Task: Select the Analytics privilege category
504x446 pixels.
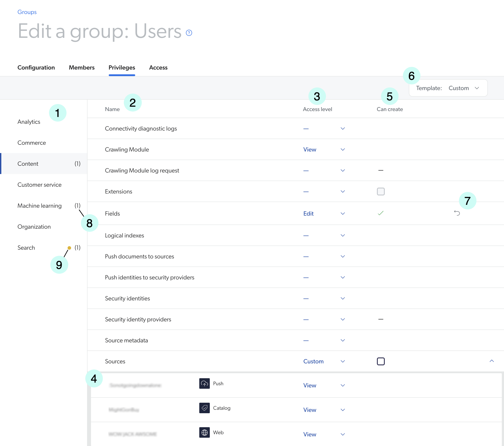Action: coord(29,122)
